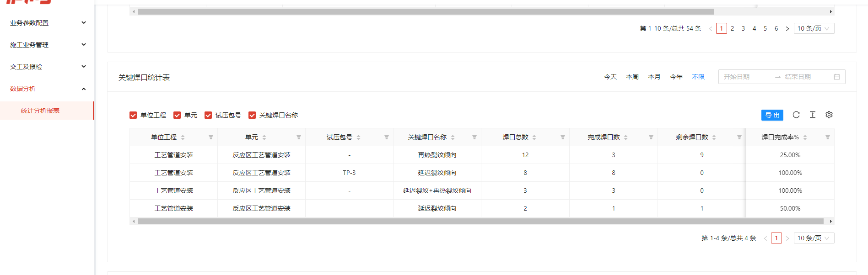This screenshot has width=868, height=275.
Task: Go to page 2 of upper table
Action: tap(733, 28)
